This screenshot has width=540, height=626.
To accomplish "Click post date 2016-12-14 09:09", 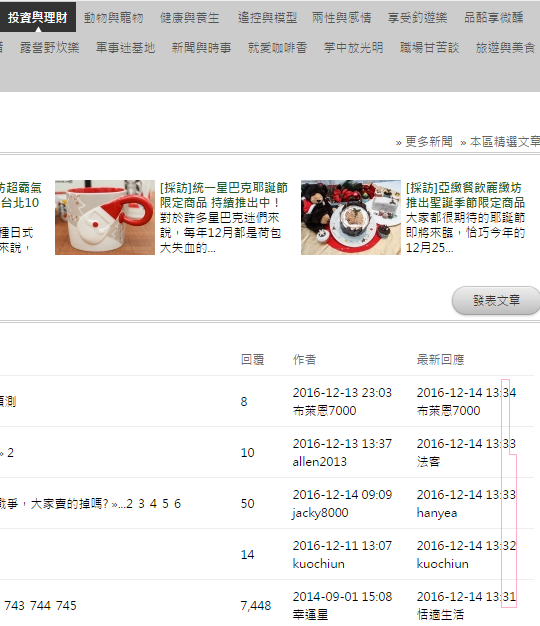I will pyautogui.click(x=342, y=494).
